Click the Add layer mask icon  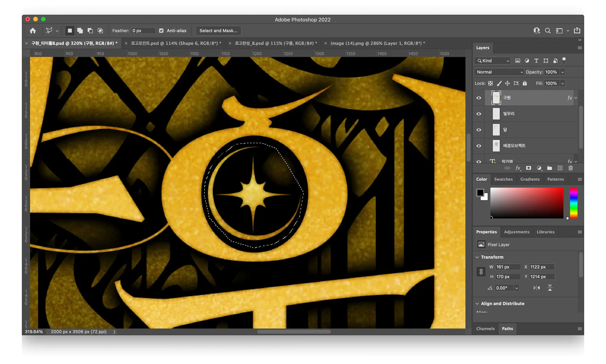(x=528, y=168)
